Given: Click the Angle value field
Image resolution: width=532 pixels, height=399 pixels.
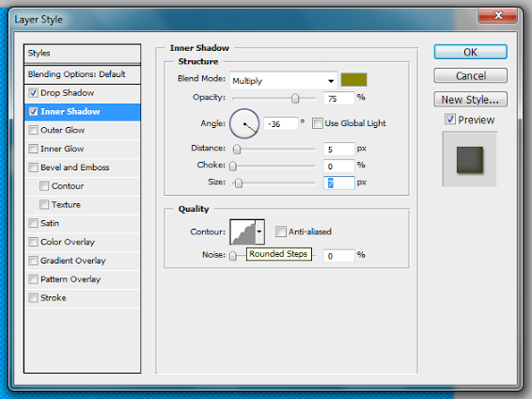Looking at the screenshot, I should [281, 123].
